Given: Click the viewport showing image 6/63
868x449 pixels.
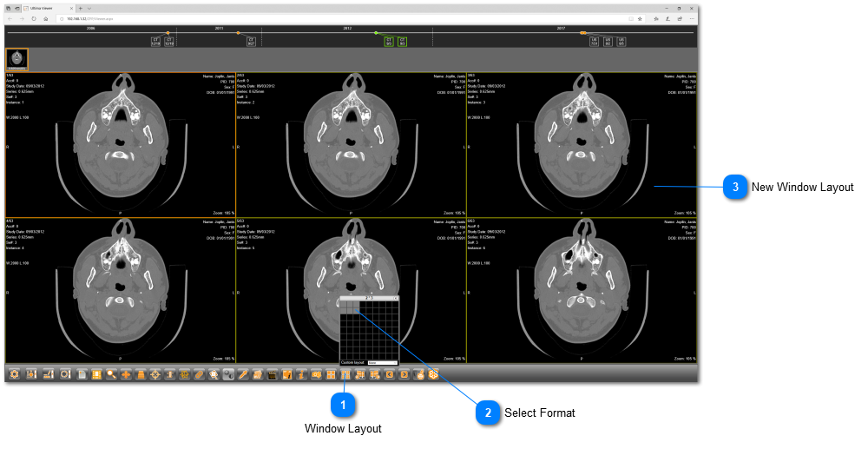Looking at the screenshot, I should pyautogui.click(x=582, y=290).
